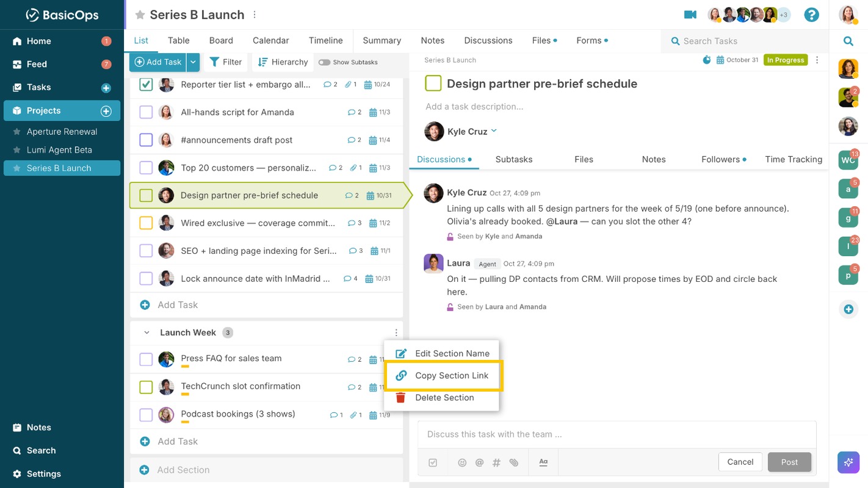Open the help question mark icon

click(x=811, y=15)
